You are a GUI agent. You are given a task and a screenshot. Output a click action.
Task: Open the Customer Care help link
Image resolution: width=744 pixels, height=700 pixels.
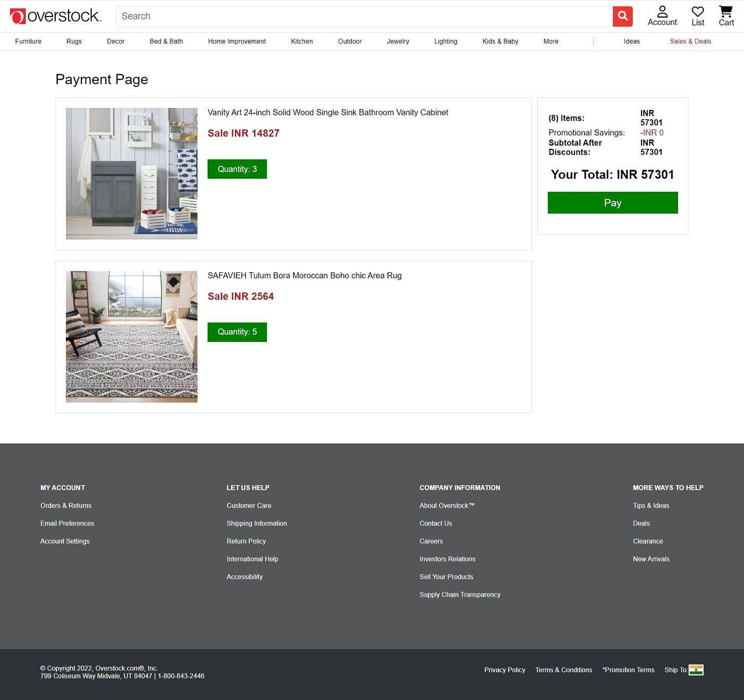(249, 505)
